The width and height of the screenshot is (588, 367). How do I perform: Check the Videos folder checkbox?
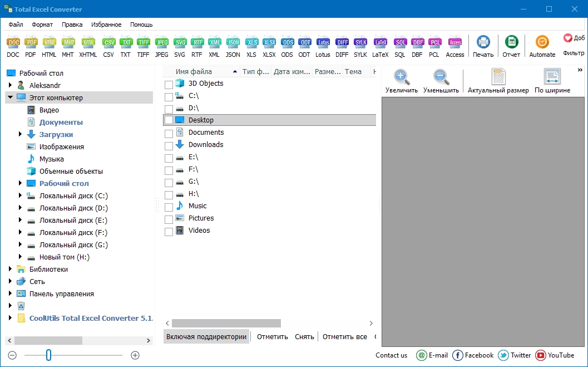pos(169,232)
